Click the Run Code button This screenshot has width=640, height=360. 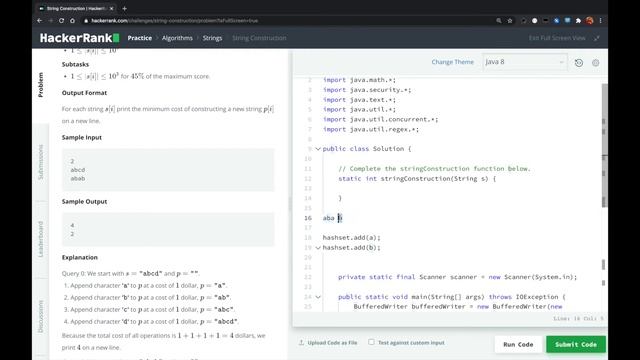pos(518,344)
